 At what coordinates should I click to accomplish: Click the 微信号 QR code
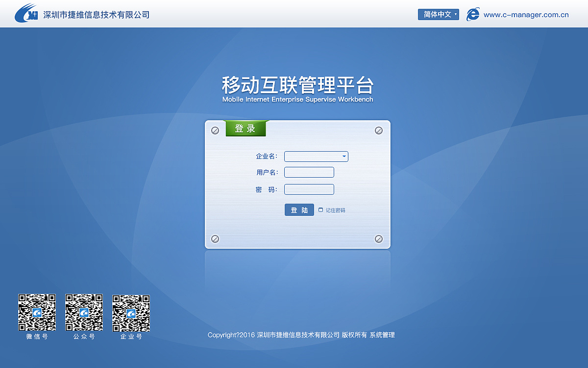pyautogui.click(x=37, y=313)
